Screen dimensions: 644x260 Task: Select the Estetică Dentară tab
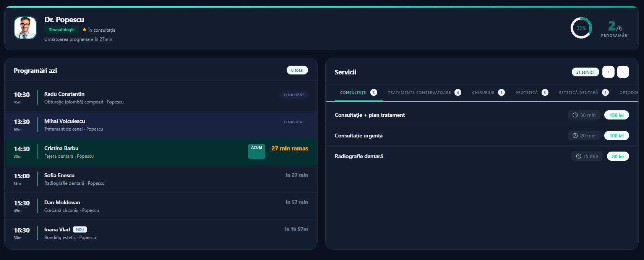pyautogui.click(x=584, y=92)
